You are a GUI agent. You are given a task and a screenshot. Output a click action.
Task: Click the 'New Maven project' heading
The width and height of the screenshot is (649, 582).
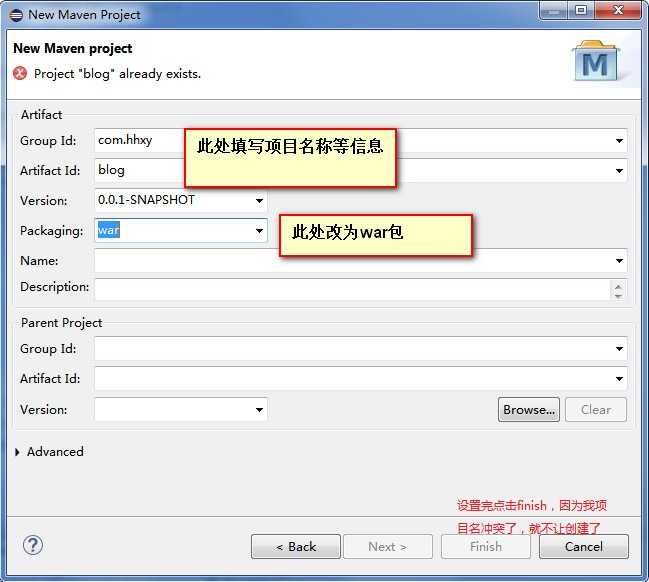pyautogui.click(x=73, y=48)
